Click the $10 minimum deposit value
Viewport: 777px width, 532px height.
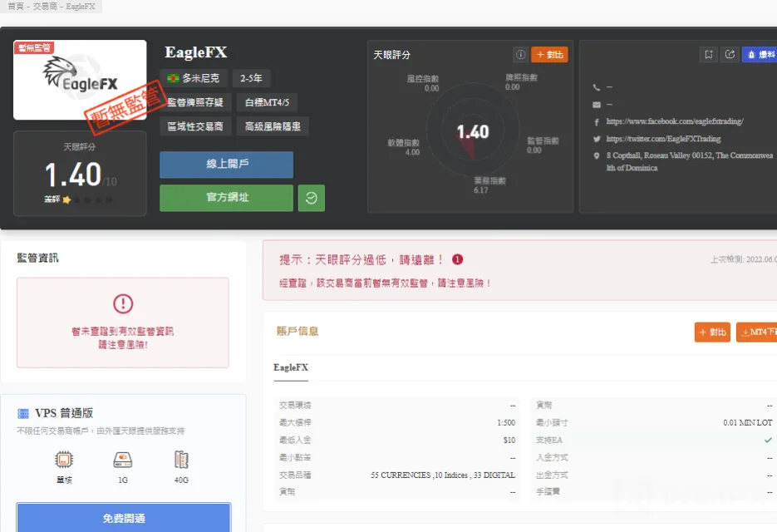[x=509, y=441]
